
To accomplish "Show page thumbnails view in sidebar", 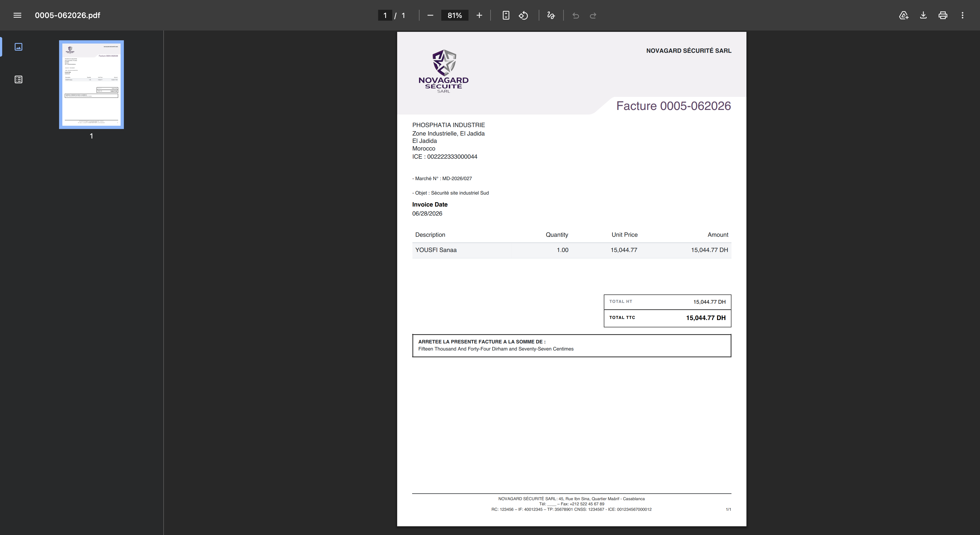I will point(18,47).
